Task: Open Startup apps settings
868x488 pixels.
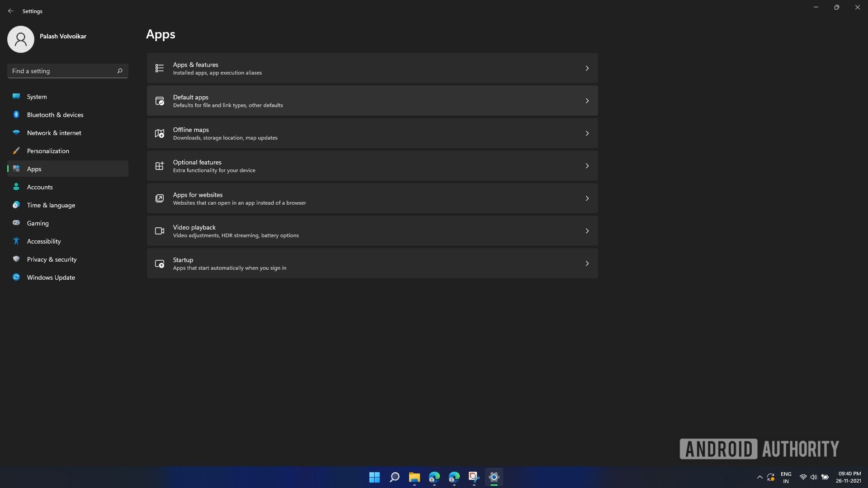Action: pyautogui.click(x=373, y=263)
